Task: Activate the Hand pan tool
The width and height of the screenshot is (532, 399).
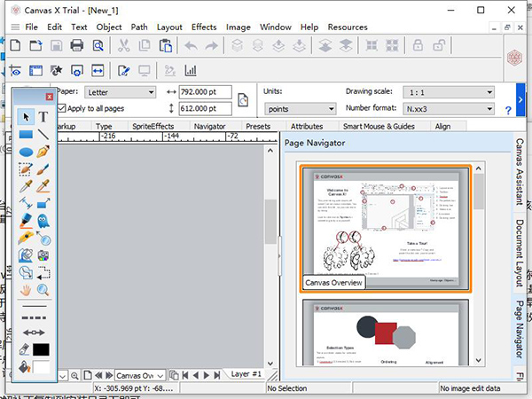Action: tap(26, 289)
